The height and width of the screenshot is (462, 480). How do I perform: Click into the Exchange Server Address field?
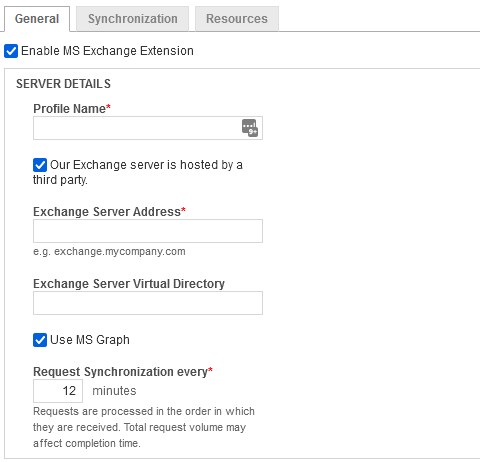(x=148, y=231)
